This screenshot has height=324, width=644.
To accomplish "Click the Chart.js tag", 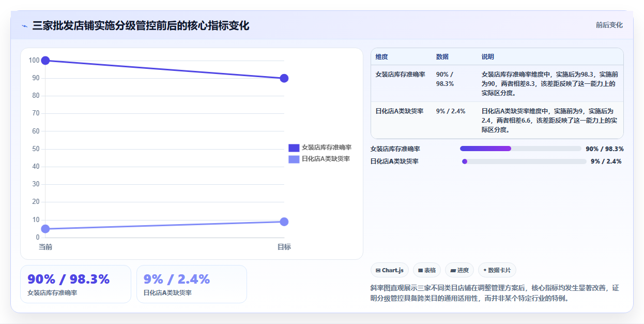I will pos(390,270).
